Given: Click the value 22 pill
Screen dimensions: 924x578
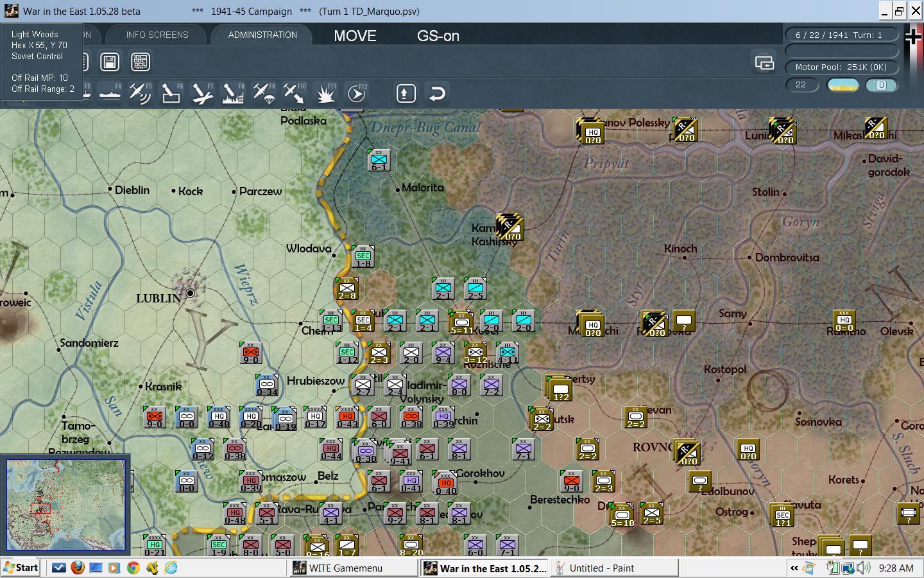Looking at the screenshot, I should 801,85.
